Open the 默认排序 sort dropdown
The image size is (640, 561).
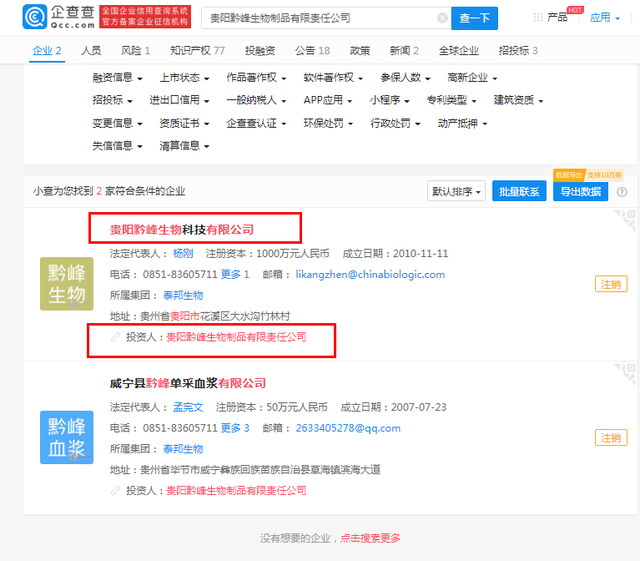[x=457, y=191]
